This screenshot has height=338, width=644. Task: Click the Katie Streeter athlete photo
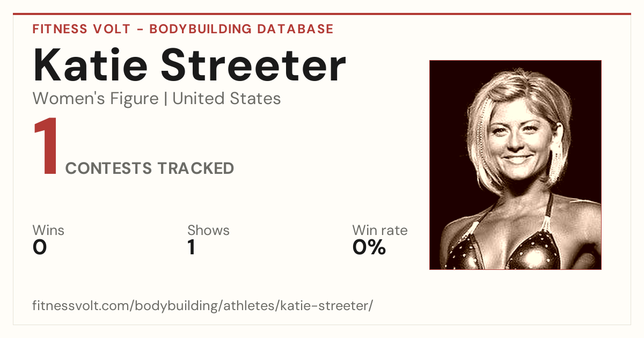[x=515, y=165]
